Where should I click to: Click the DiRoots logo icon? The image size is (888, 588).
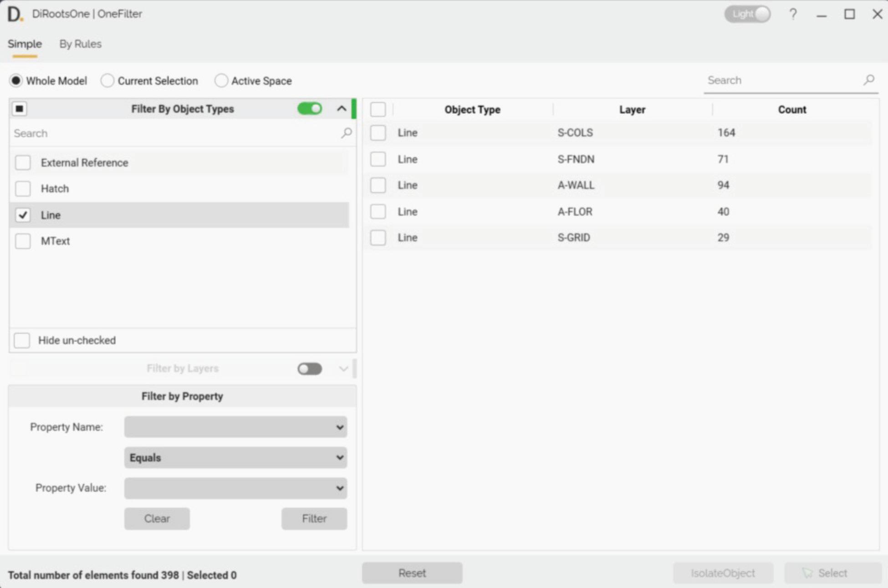15,14
